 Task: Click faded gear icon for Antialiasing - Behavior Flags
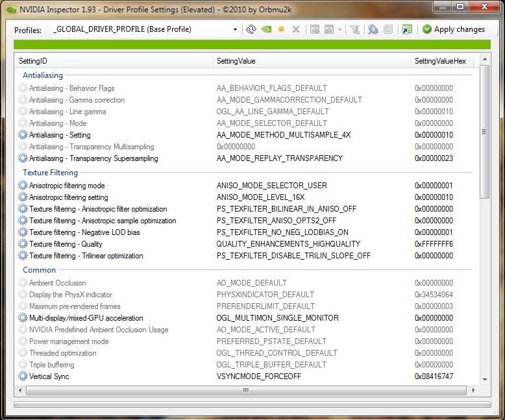tap(23, 88)
